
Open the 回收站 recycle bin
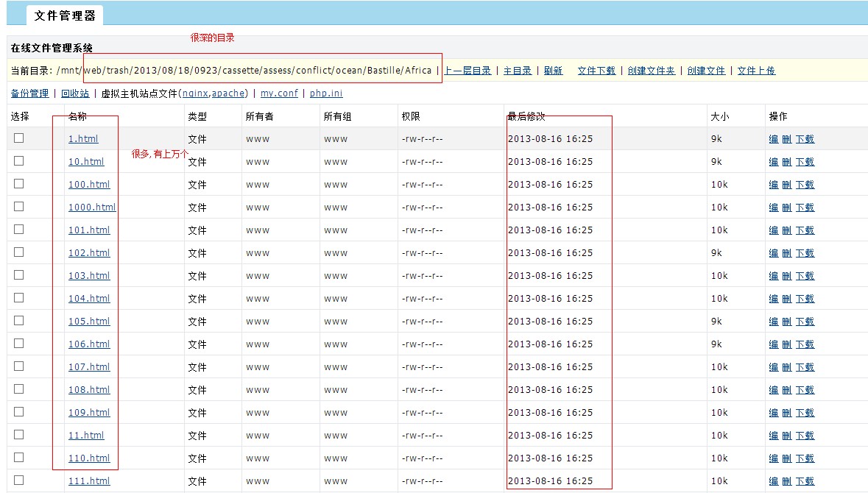(75, 93)
